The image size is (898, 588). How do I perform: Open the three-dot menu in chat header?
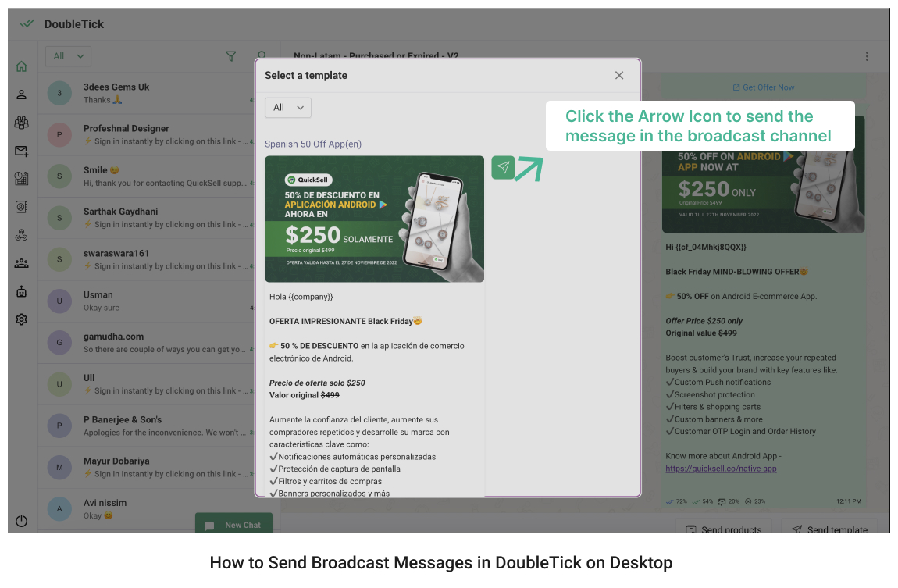pyautogui.click(x=867, y=56)
